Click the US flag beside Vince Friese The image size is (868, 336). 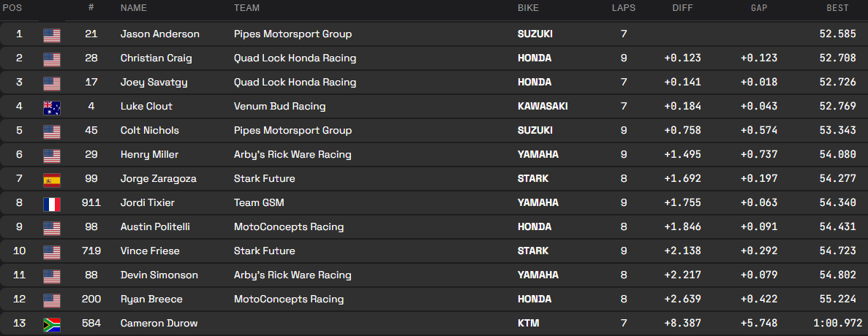tap(52, 251)
